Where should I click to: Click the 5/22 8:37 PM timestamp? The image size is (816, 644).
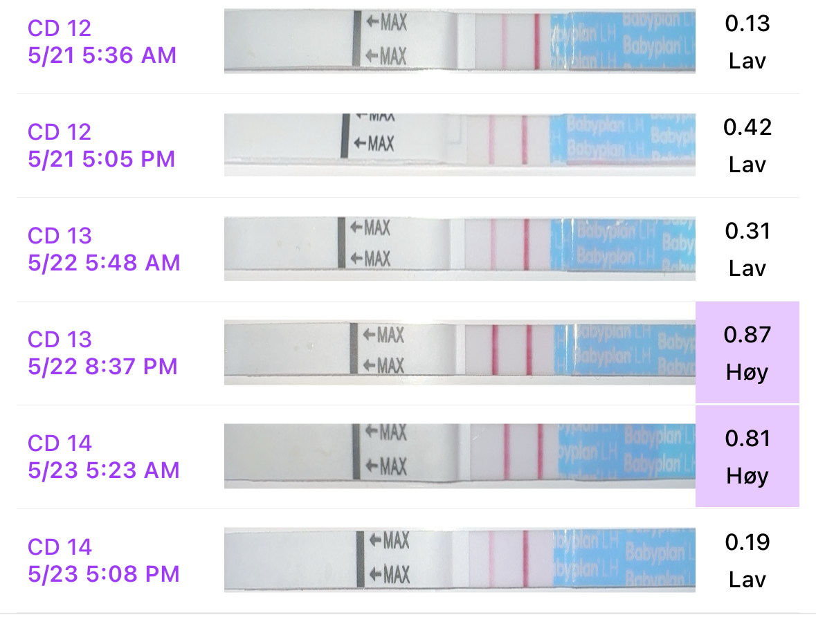point(103,367)
